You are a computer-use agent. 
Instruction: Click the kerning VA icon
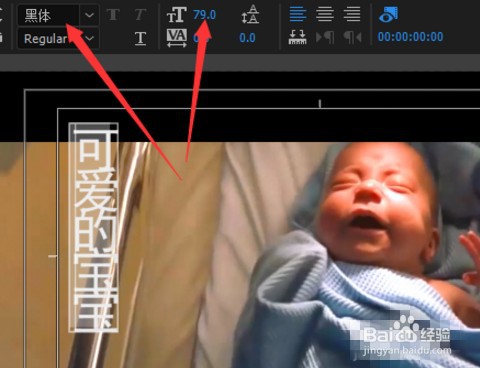pos(176,38)
